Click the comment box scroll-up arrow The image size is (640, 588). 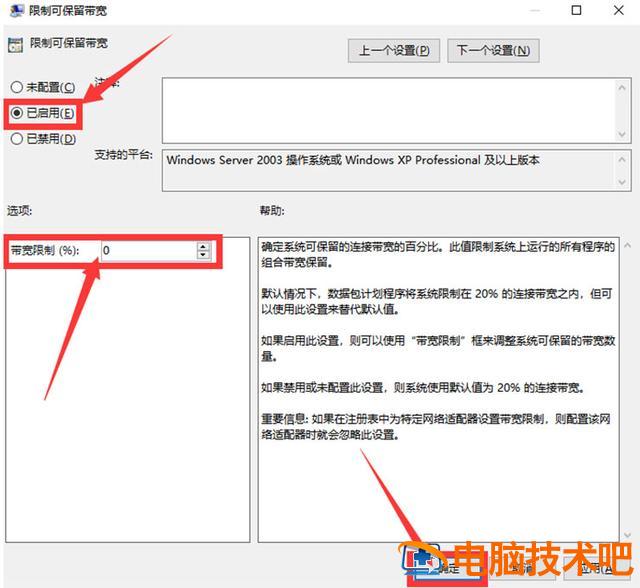pyautogui.click(x=622, y=87)
